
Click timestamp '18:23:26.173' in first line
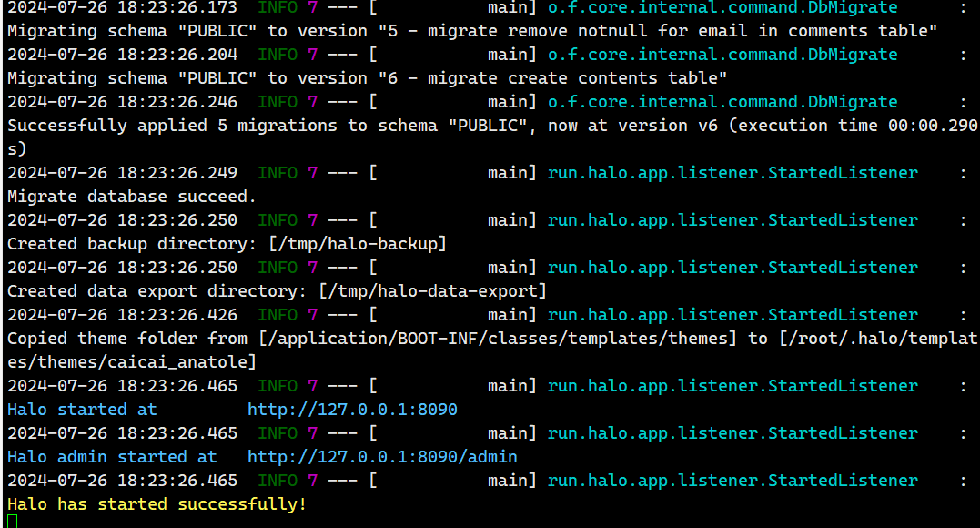click(177, 7)
